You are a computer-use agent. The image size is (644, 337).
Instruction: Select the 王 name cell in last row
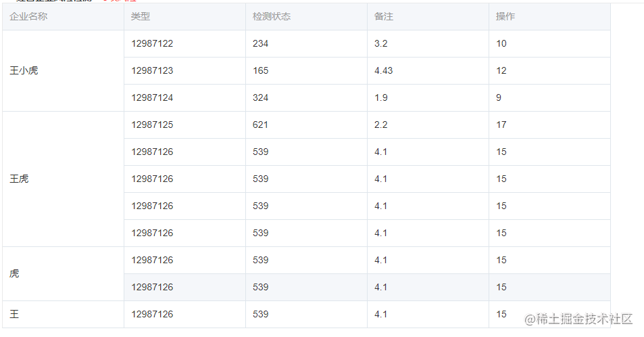(x=14, y=314)
